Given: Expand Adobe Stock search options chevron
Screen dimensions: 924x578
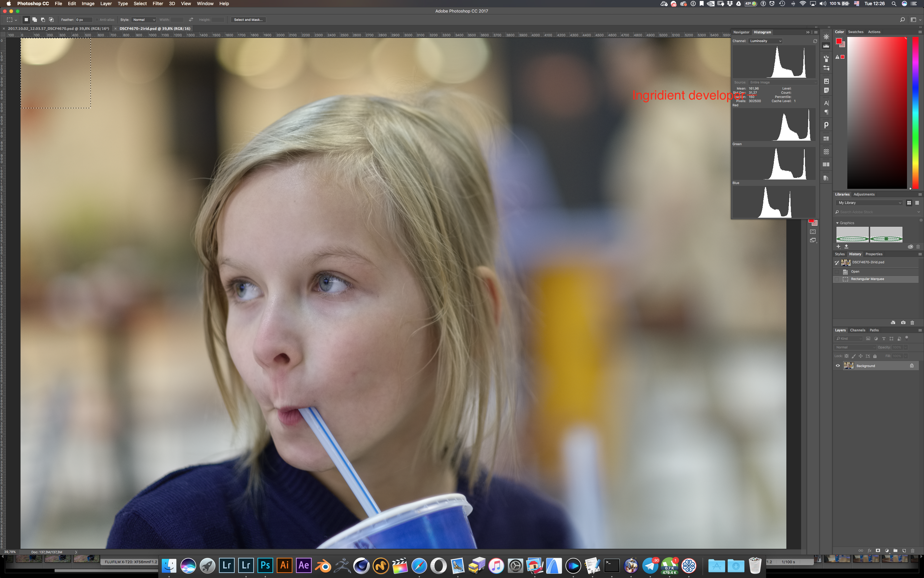Looking at the screenshot, I should (x=918, y=212).
